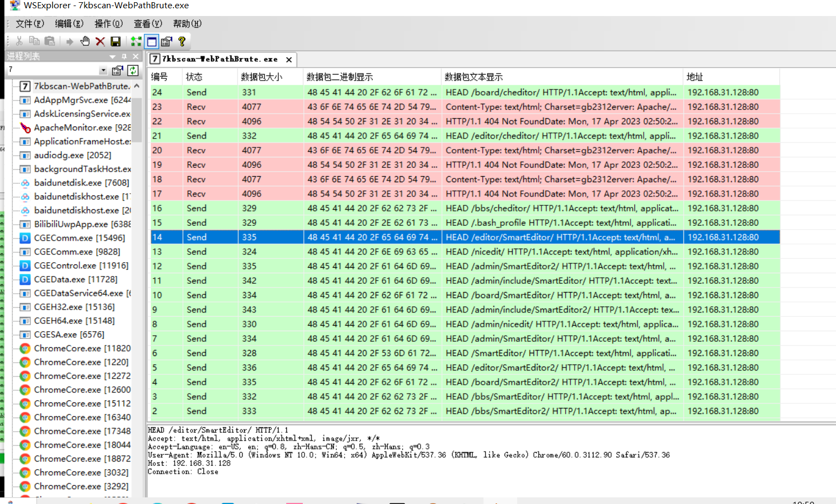Open the 操作(O) menu

tap(108, 23)
